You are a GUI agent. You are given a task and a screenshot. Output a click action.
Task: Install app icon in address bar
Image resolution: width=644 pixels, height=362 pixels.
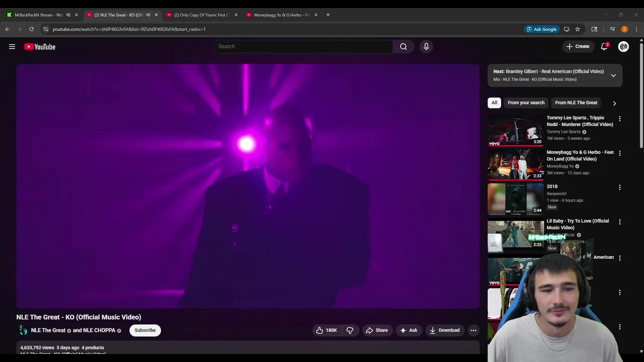(x=567, y=29)
